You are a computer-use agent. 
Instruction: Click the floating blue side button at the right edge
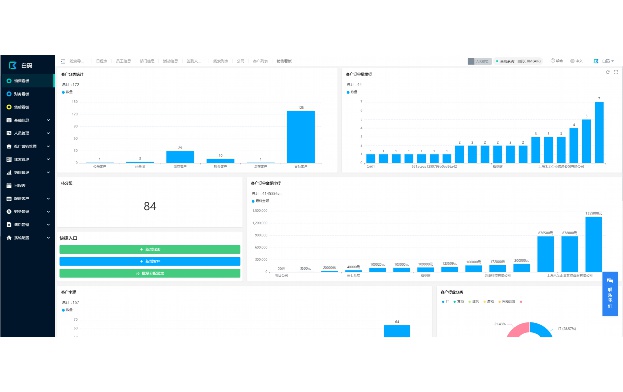(610, 294)
